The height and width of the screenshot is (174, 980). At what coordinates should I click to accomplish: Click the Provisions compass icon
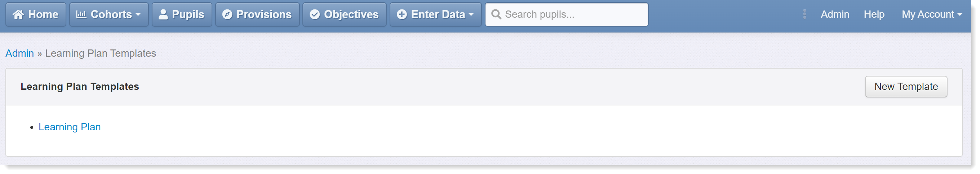[227, 14]
